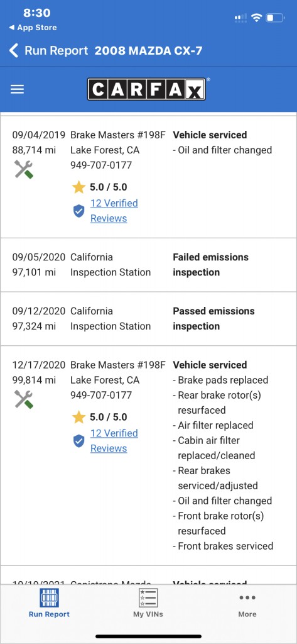Tap the CARFAX logo

(146, 89)
